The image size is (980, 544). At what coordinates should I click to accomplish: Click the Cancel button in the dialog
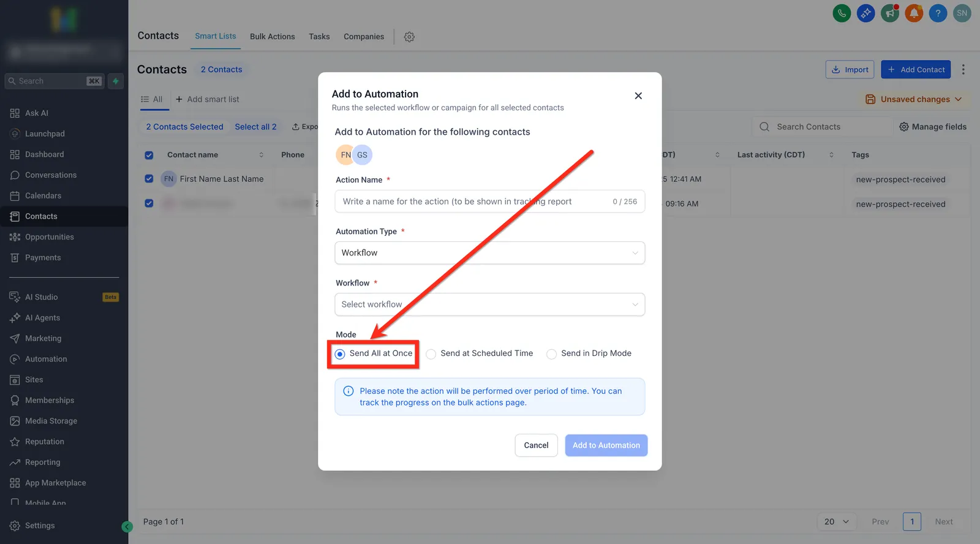tap(536, 445)
